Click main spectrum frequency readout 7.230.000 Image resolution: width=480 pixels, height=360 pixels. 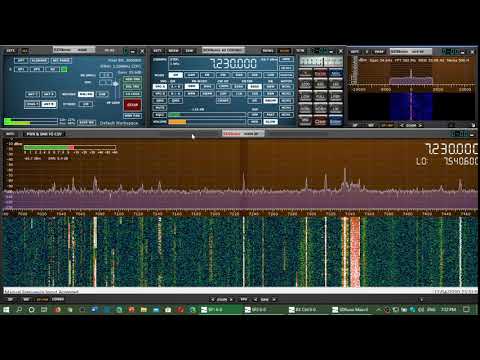452,149
